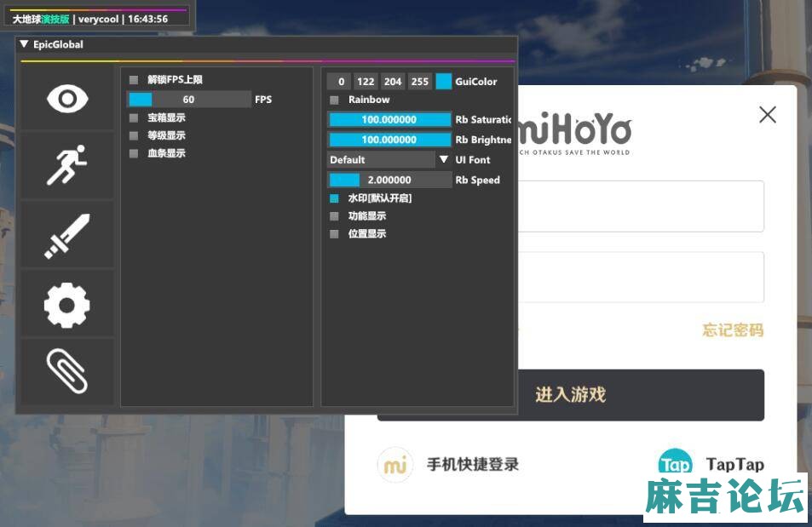Enable the Rainbow checkbox
Image resolution: width=812 pixels, height=527 pixels.
click(x=335, y=100)
